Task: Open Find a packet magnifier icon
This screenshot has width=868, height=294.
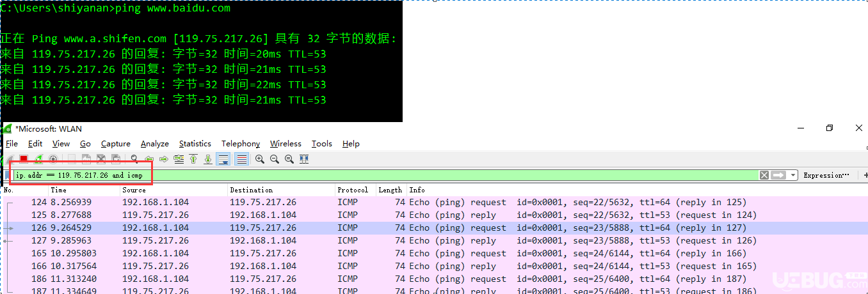Action: 134,159
